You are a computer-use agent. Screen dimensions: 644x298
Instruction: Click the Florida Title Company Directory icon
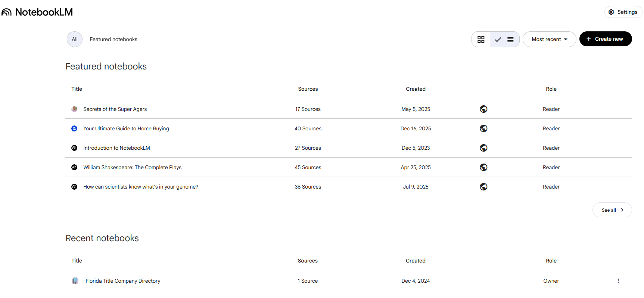pos(75,281)
